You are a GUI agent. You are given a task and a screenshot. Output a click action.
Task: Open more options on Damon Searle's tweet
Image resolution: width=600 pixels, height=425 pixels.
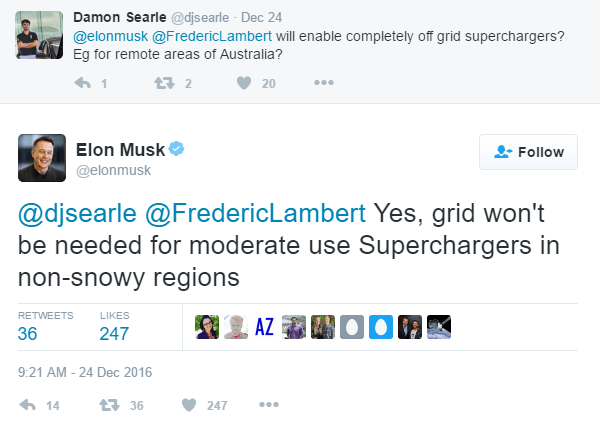point(323,84)
